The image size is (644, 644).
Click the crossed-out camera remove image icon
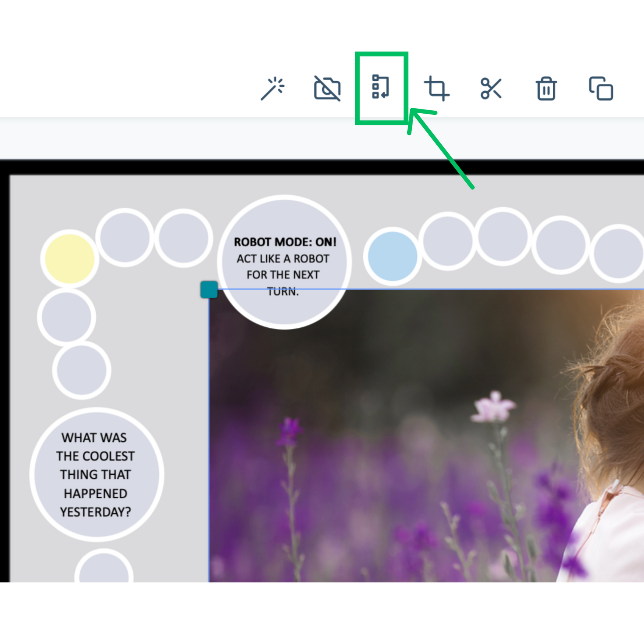pos(327,88)
